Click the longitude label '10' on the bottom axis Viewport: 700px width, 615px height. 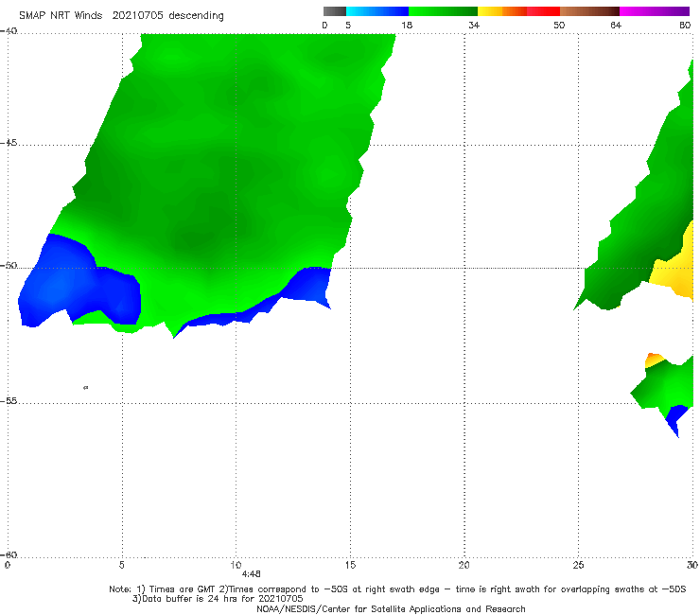(x=236, y=565)
